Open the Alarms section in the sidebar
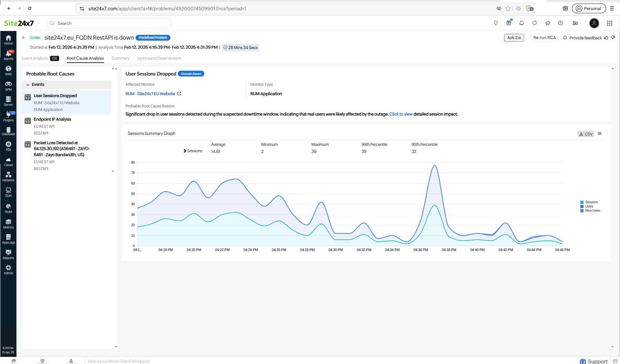The height and width of the screenshot is (364, 620). tap(8, 55)
